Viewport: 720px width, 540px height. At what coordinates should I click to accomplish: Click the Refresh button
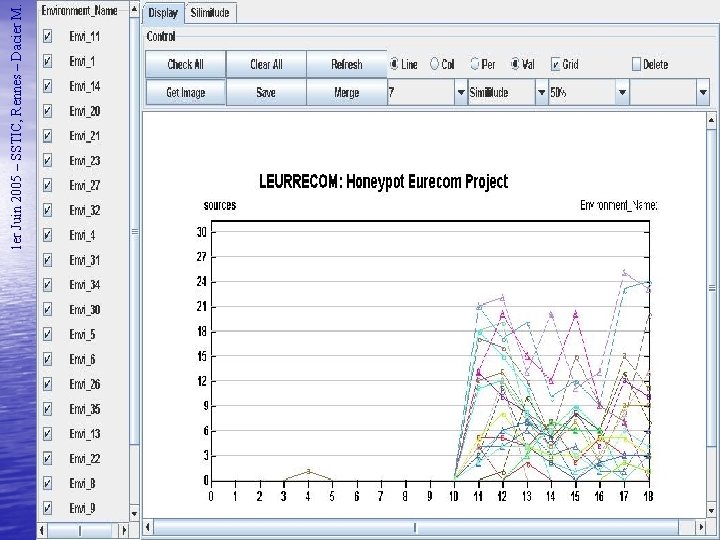(x=347, y=64)
